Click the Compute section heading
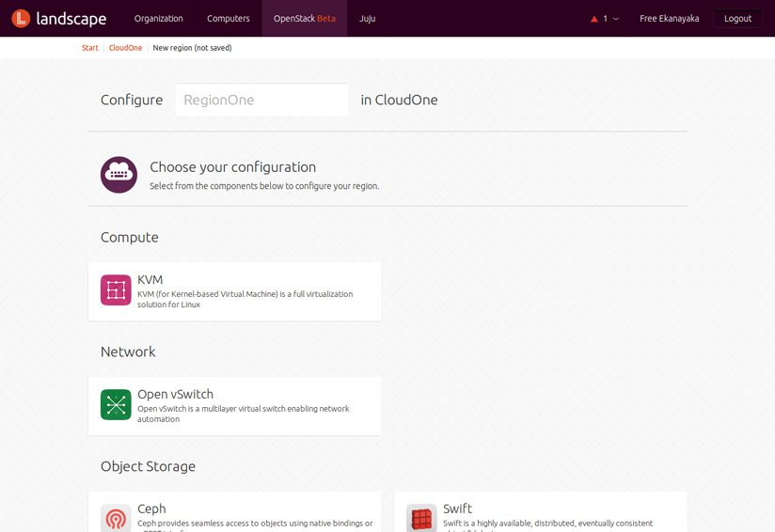Screen dimensions: 775x532 (x=130, y=237)
